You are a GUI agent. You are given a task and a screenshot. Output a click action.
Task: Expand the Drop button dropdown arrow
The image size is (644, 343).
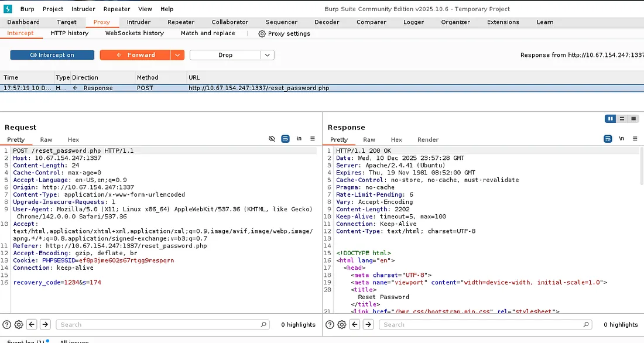[267, 55]
